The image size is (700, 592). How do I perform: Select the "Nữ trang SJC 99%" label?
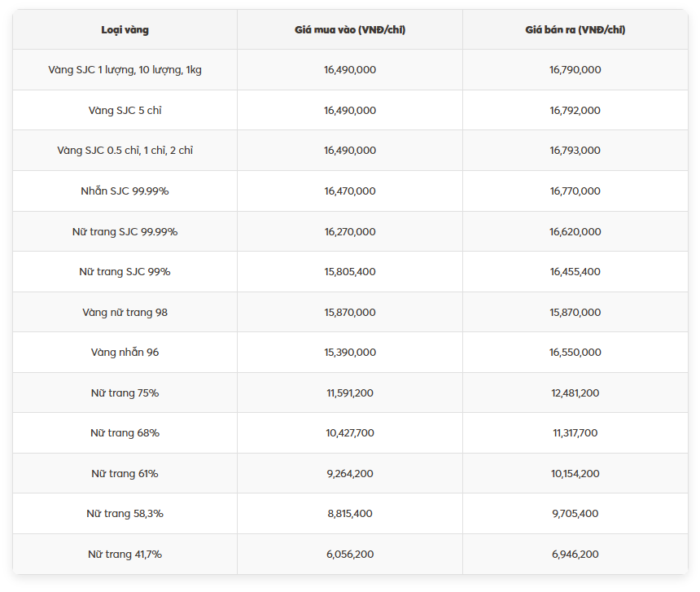pyautogui.click(x=125, y=272)
